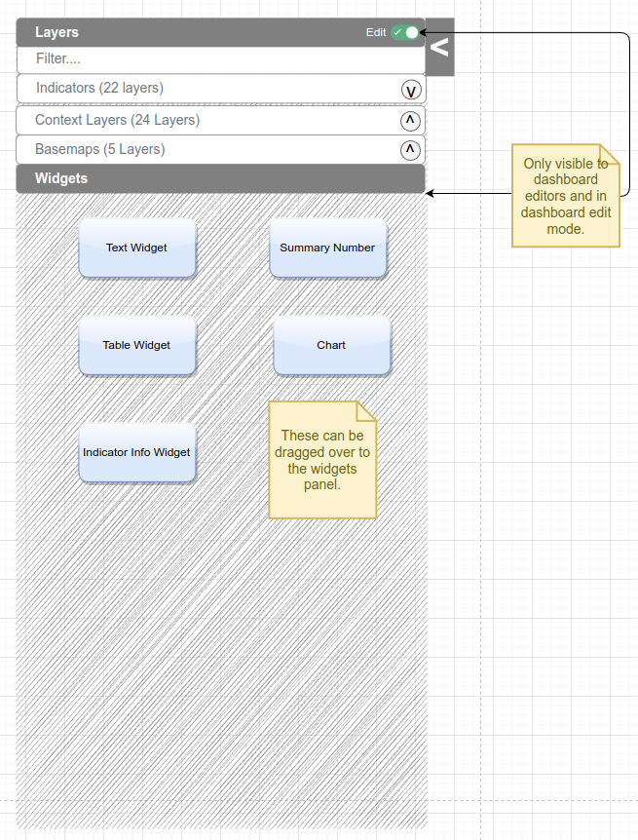Click the Context Layers (24 Layers) label
The image size is (638, 840).
117,120
